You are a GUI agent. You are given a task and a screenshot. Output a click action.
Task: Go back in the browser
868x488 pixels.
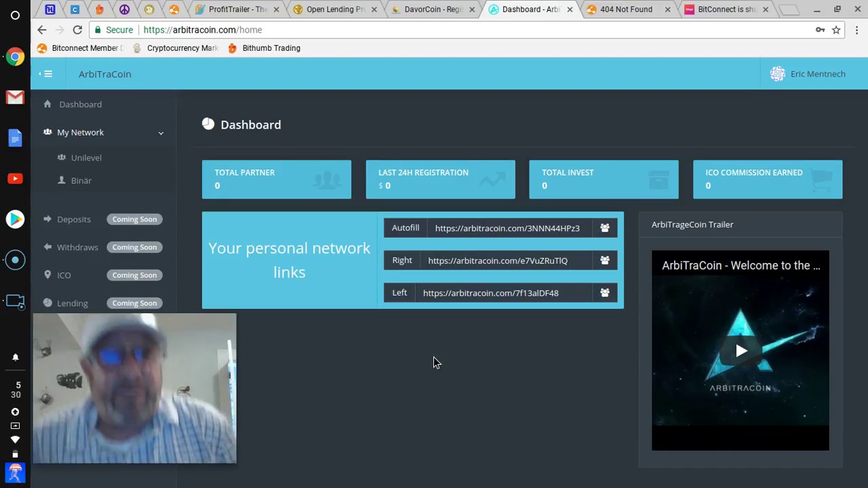click(x=42, y=30)
